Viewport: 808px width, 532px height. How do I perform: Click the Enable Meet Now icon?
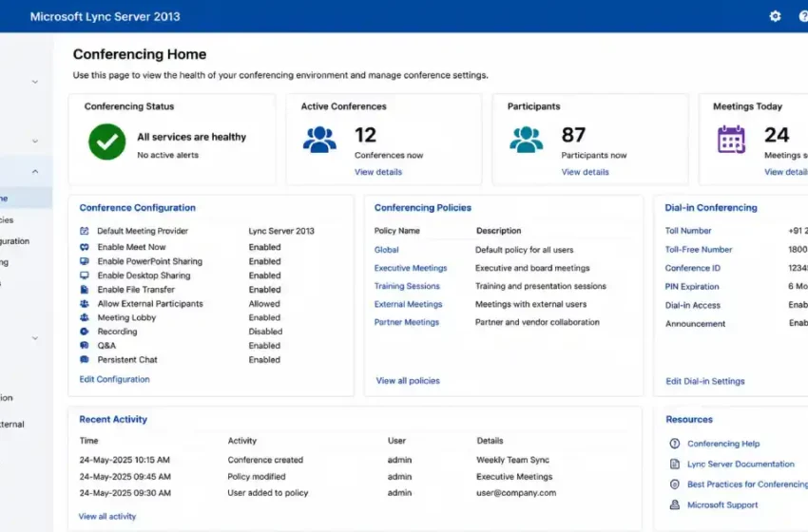click(85, 247)
